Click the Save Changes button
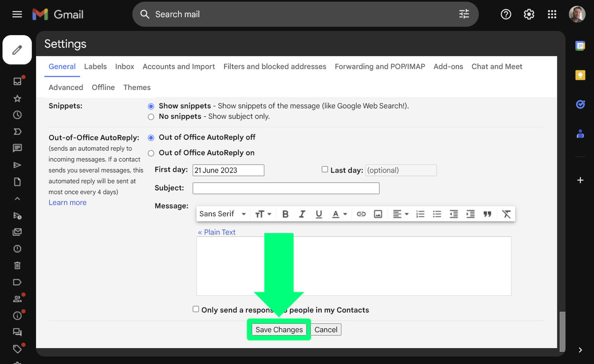The image size is (594, 364). point(279,329)
